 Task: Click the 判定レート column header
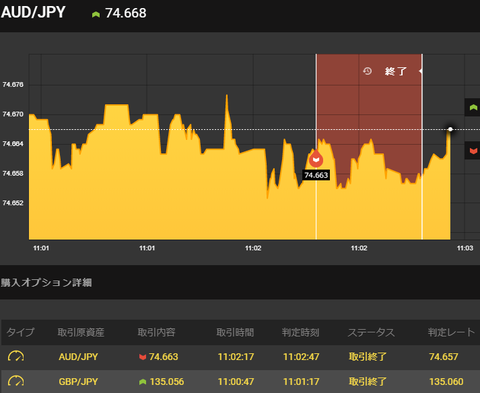coord(451,332)
